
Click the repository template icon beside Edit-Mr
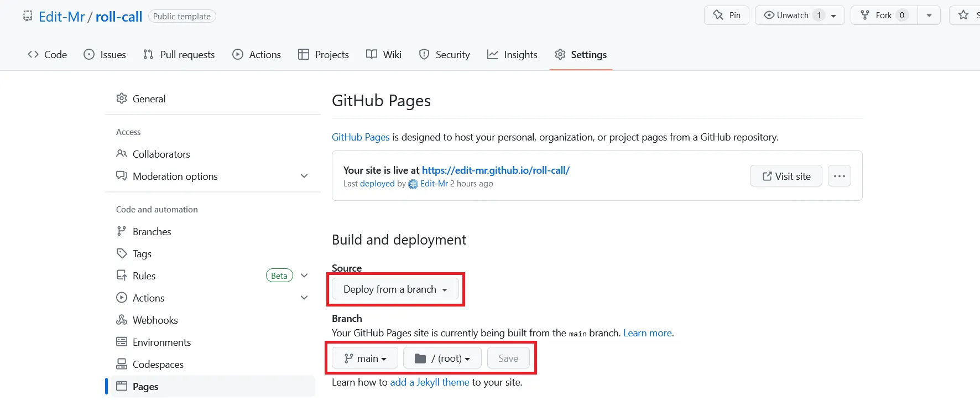click(28, 16)
